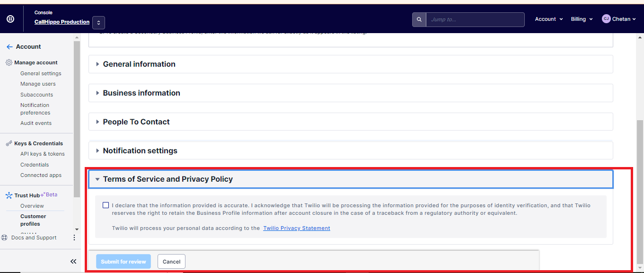This screenshot has width=644, height=273.
Task: Open Subaccounts in sidebar
Action: pyautogui.click(x=36, y=95)
